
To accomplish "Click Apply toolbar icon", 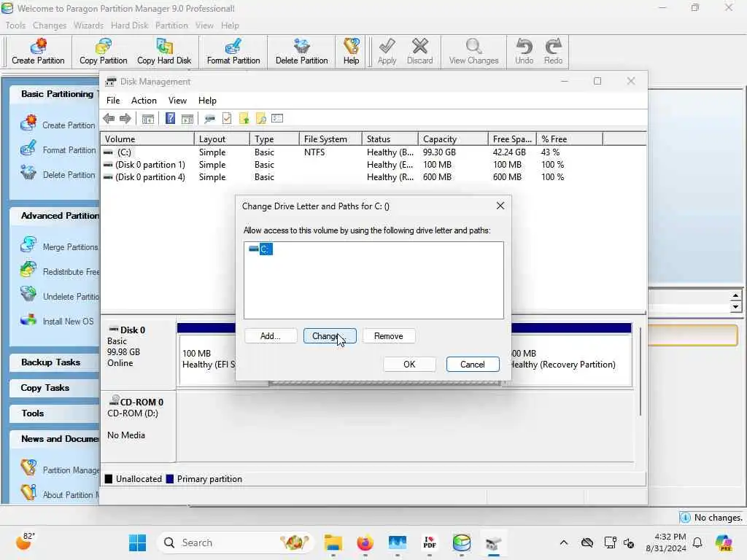I will click(x=387, y=52).
